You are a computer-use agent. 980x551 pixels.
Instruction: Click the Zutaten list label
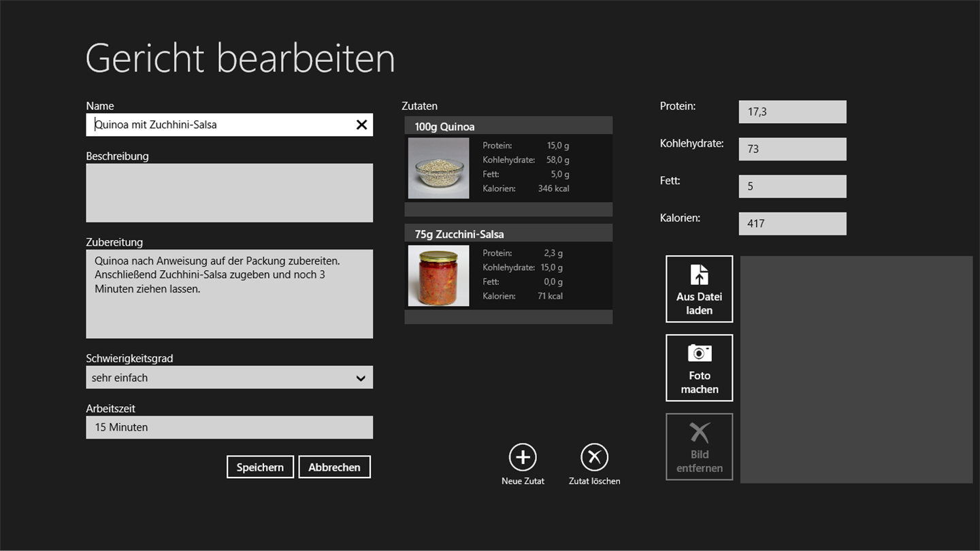tap(419, 106)
